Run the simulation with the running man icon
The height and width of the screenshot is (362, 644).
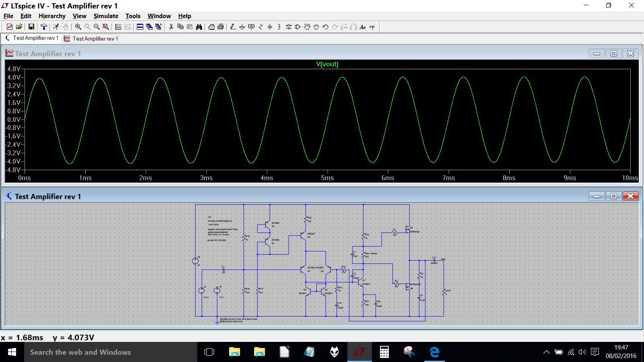click(56, 27)
